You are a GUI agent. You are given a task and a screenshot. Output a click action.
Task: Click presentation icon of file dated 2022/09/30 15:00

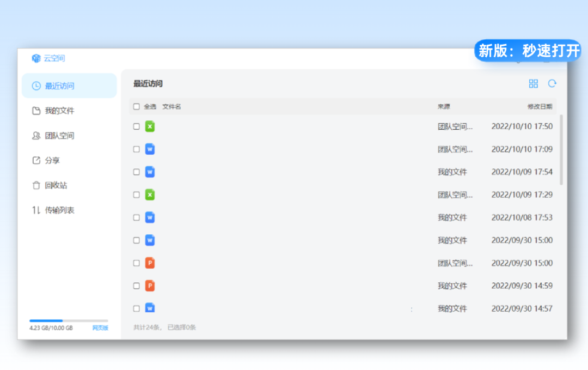tap(150, 263)
